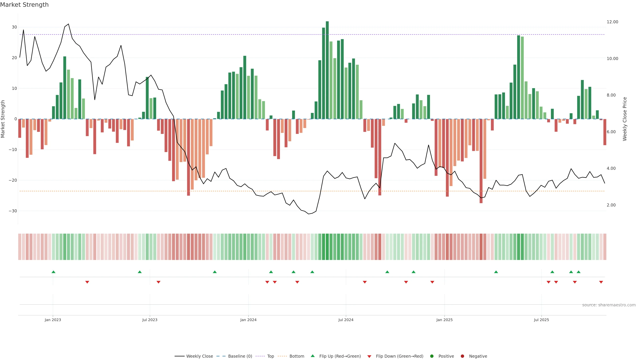Click the Jan 2025 x-axis label
This screenshot has width=644, height=362.
[444, 320]
